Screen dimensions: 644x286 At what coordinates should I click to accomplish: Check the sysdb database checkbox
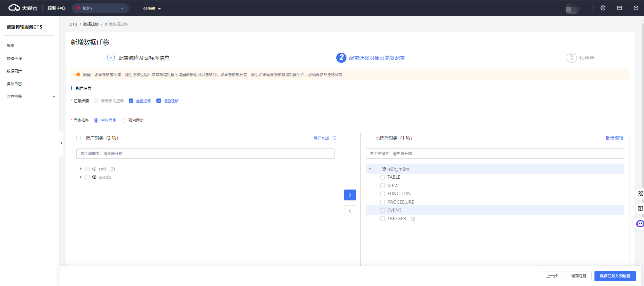tap(88, 177)
